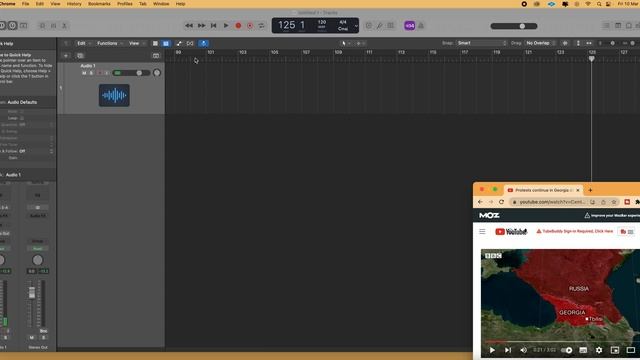Open the File menu in menu bar
The height and width of the screenshot is (360, 640).
[x=25, y=4]
